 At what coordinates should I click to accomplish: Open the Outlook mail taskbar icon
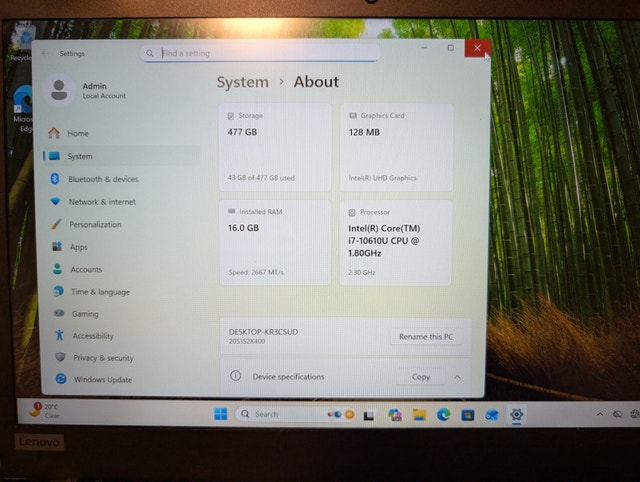pos(492,415)
